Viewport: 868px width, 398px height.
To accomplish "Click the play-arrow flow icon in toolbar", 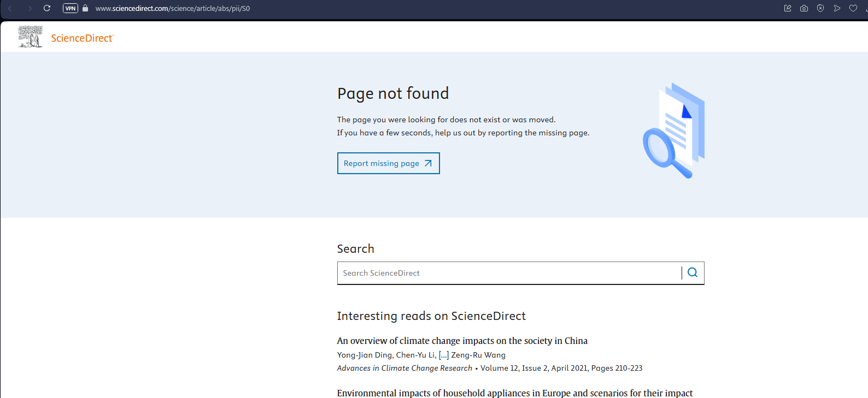I will point(837,8).
